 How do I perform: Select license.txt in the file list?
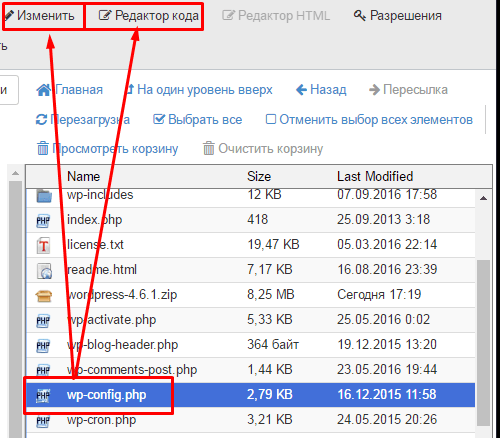pos(251,245)
